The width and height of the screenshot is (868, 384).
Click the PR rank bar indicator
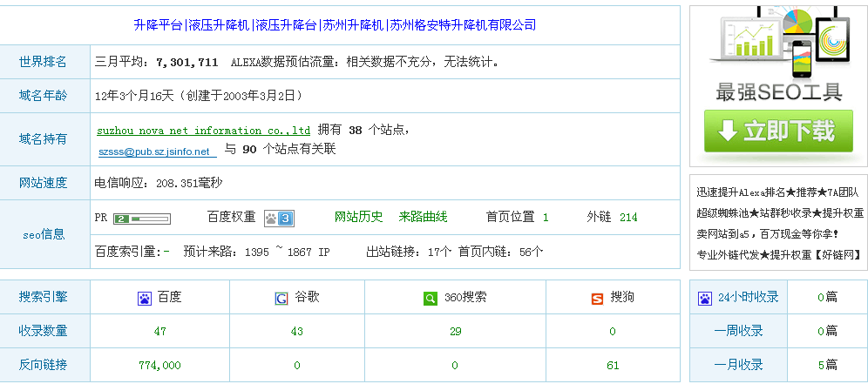click(141, 218)
